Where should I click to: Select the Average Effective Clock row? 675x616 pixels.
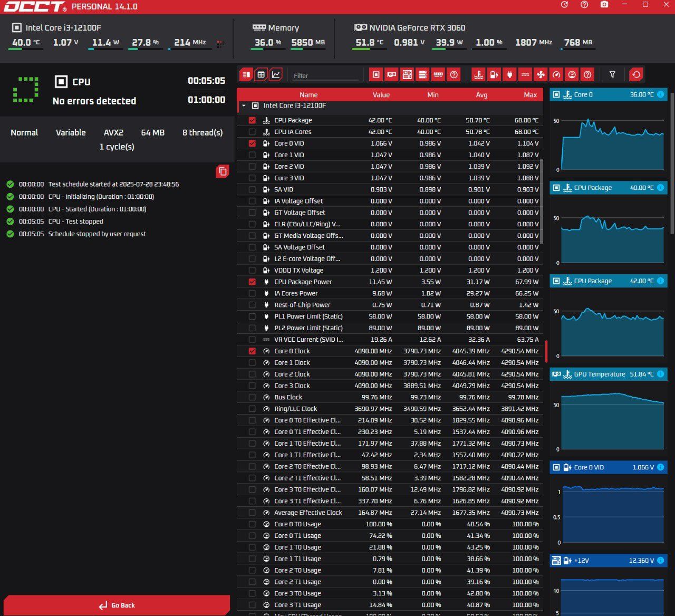pos(390,513)
